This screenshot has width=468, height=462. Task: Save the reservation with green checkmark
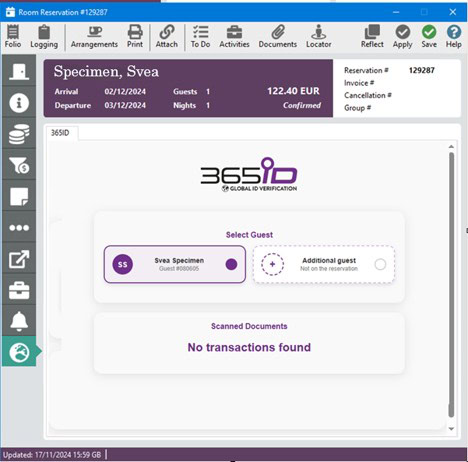[x=429, y=36]
